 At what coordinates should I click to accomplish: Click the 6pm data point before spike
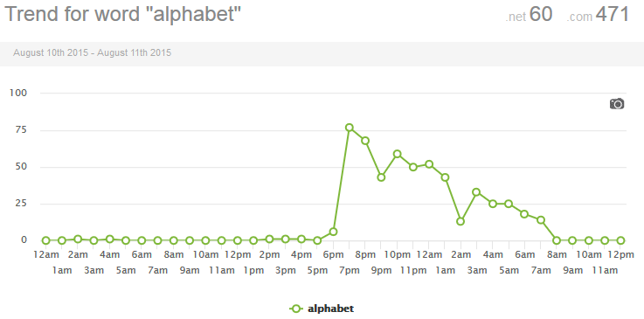pos(333,232)
